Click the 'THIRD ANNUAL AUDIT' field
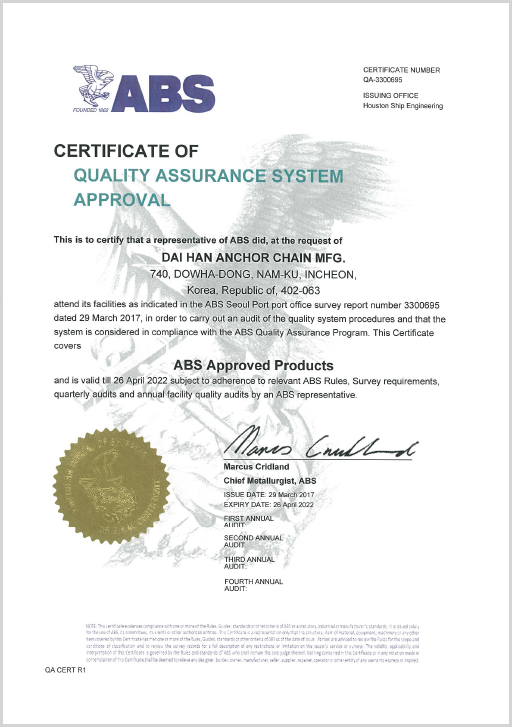512x727 pixels. [250, 563]
